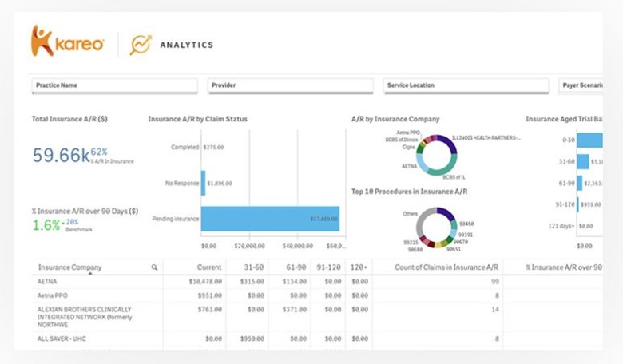The image size is (623, 364).
Task: Sort by 31-60 column header
Action: click(253, 267)
